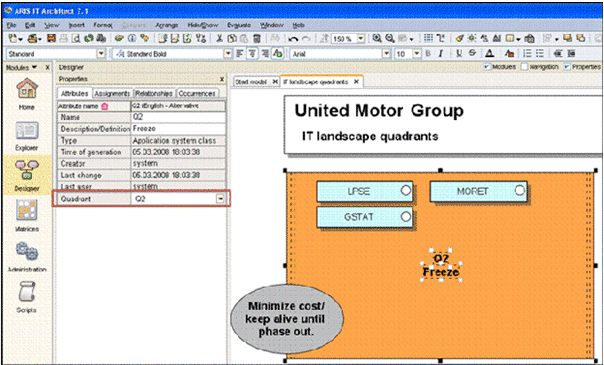Click the Undo arrow icon

pos(294,39)
